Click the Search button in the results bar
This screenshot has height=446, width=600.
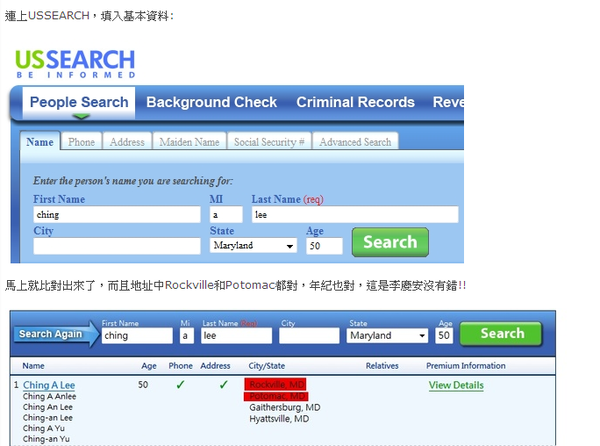point(501,334)
